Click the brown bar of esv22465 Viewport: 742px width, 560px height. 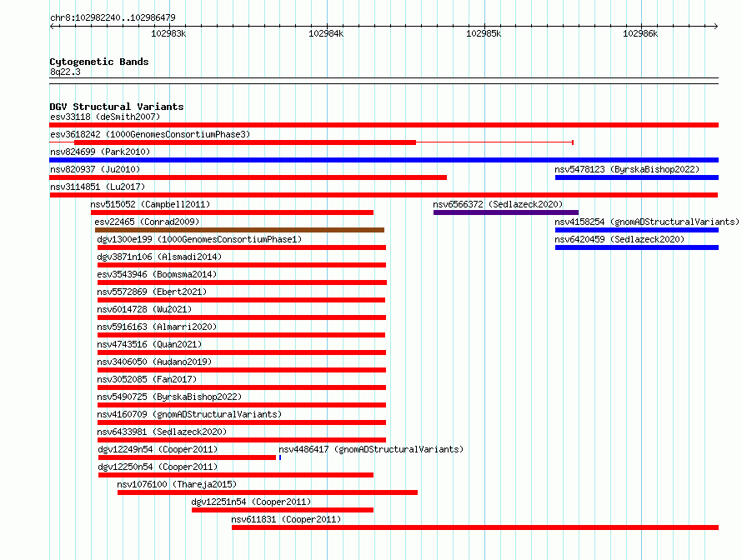(239, 230)
